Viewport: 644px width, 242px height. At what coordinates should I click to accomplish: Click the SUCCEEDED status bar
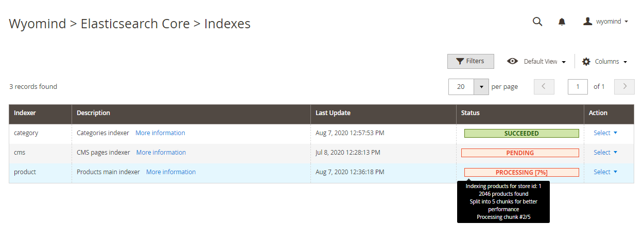521,133
